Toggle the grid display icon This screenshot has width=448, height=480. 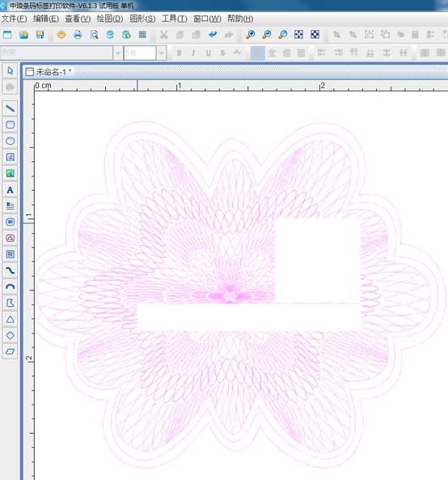[x=142, y=35]
